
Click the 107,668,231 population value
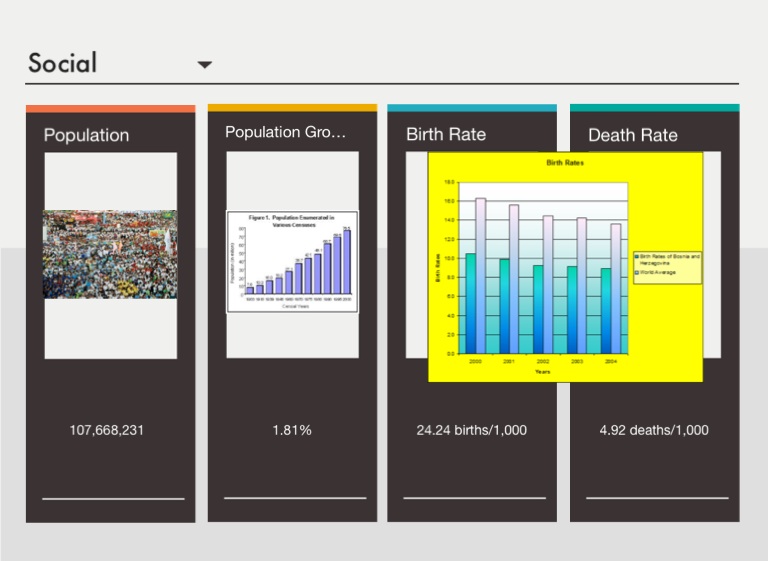tap(110, 430)
